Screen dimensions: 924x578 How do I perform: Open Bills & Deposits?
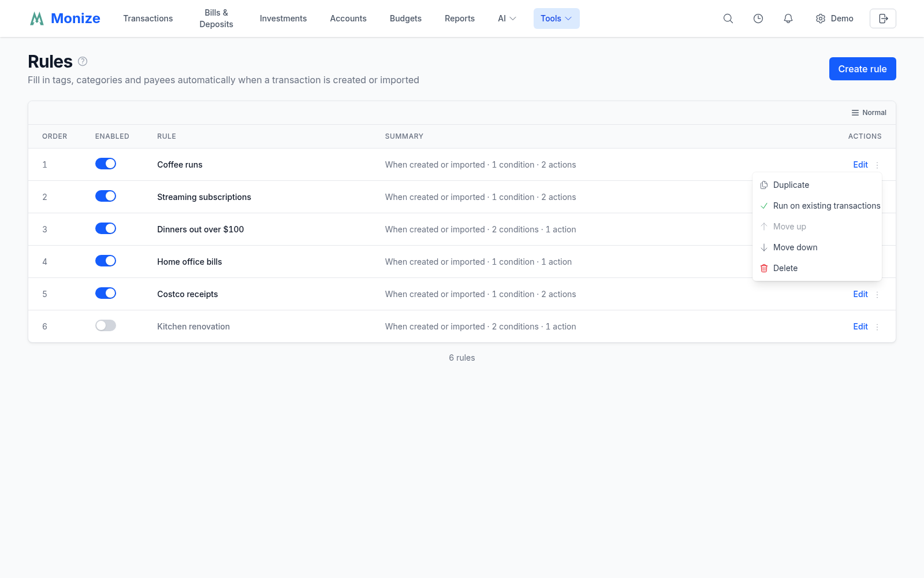(216, 18)
